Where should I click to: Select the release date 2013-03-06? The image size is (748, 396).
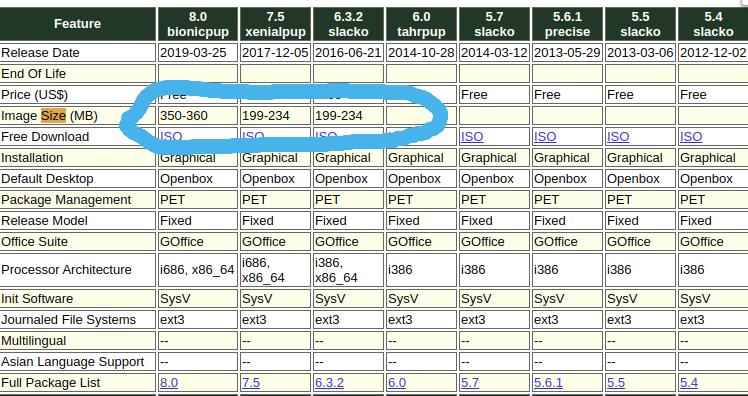pyautogui.click(x=640, y=52)
